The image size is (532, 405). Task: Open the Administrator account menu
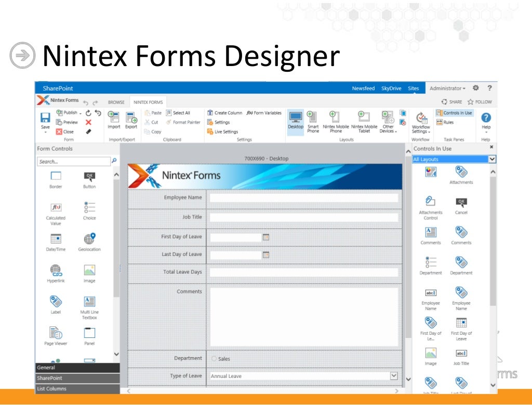(447, 88)
